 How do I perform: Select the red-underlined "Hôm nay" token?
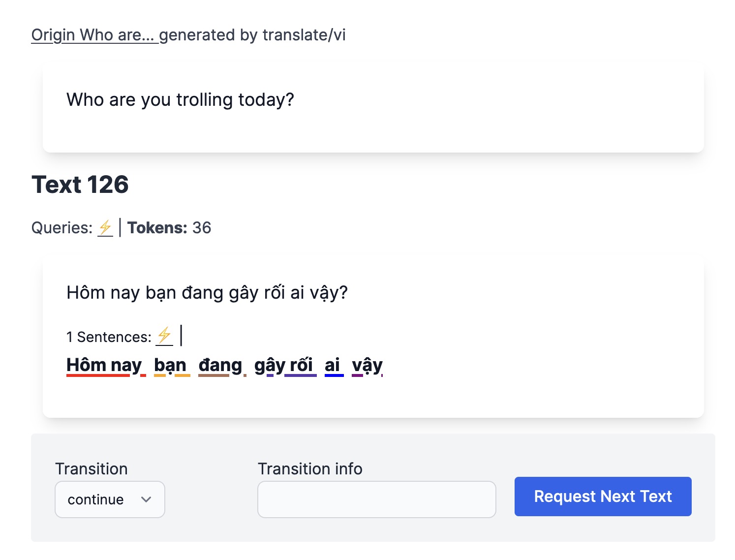pyautogui.click(x=104, y=366)
